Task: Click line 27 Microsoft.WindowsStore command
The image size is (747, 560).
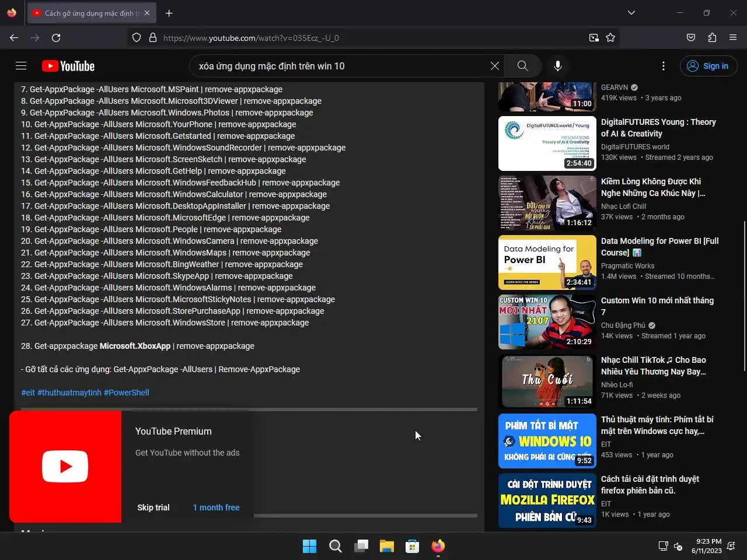Action: coord(165,323)
